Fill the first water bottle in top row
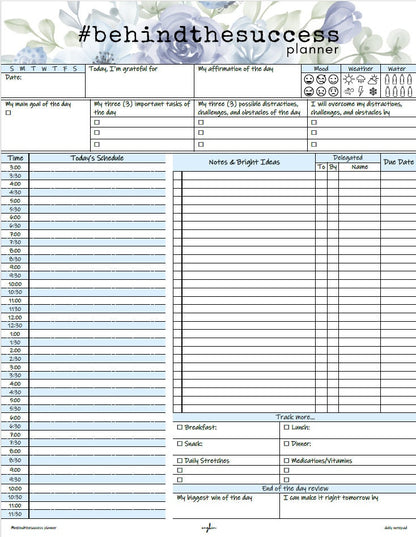 387,79
